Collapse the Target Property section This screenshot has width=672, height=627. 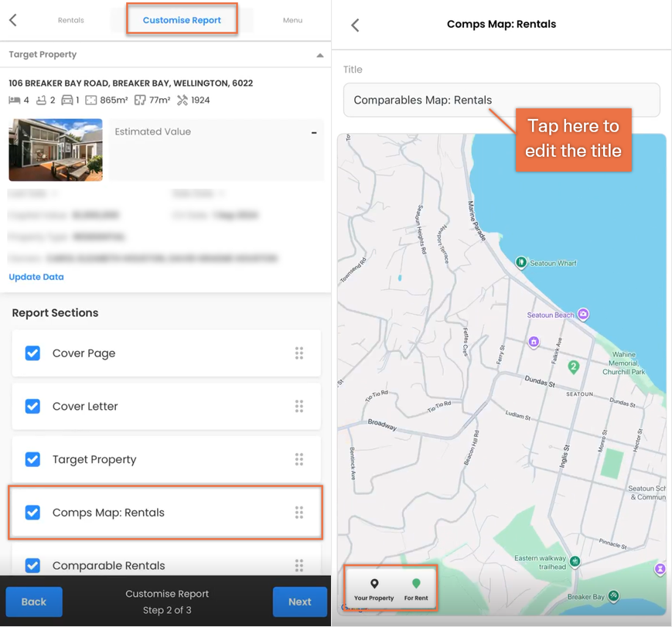(x=319, y=56)
